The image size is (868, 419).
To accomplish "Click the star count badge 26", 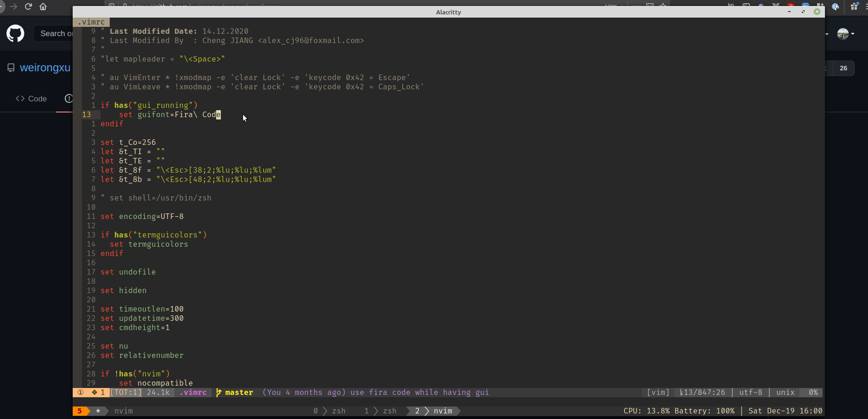I will pos(843,68).
